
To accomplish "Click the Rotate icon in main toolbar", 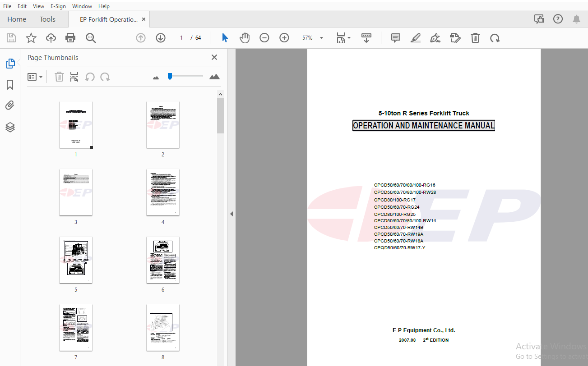I will coord(495,38).
